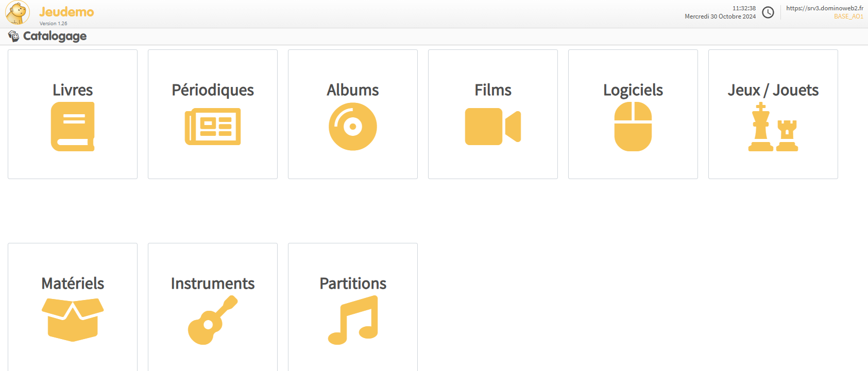The image size is (868, 371).
Task: Click the clock icon in header
Action: tap(768, 12)
